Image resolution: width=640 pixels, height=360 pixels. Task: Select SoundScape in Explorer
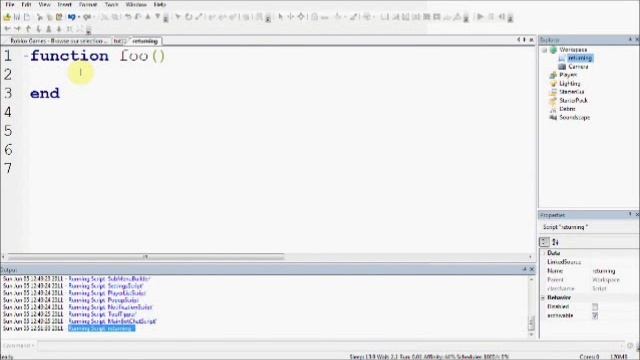574,118
